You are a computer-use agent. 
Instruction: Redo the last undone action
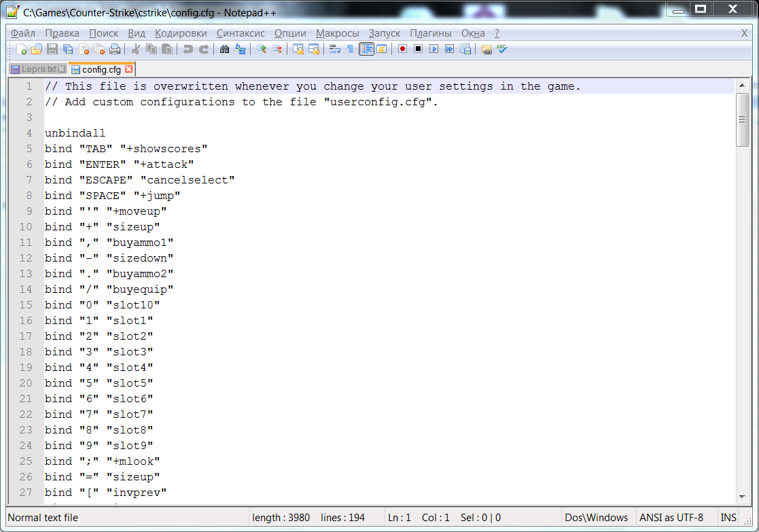(204, 50)
